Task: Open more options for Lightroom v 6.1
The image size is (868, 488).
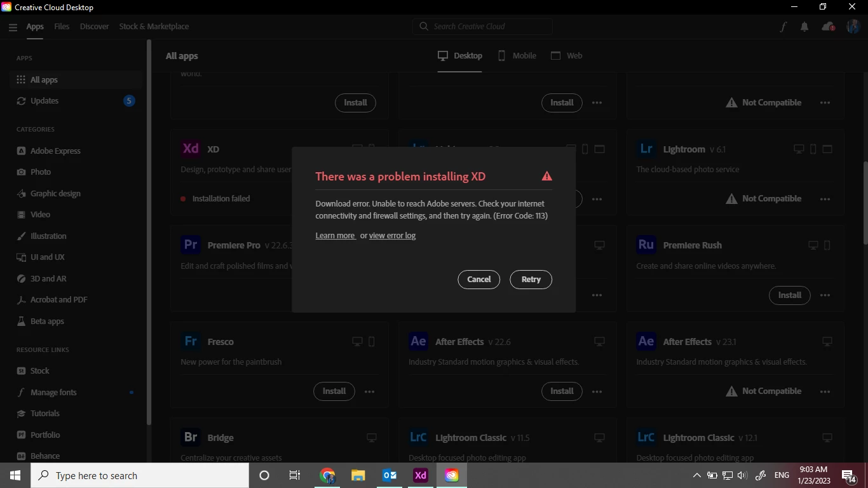Action: click(825, 199)
